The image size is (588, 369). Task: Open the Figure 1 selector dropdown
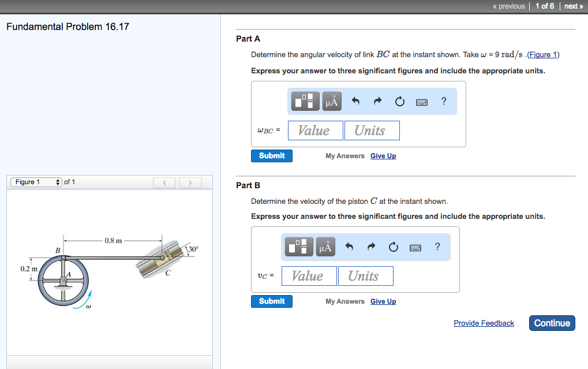click(x=36, y=181)
